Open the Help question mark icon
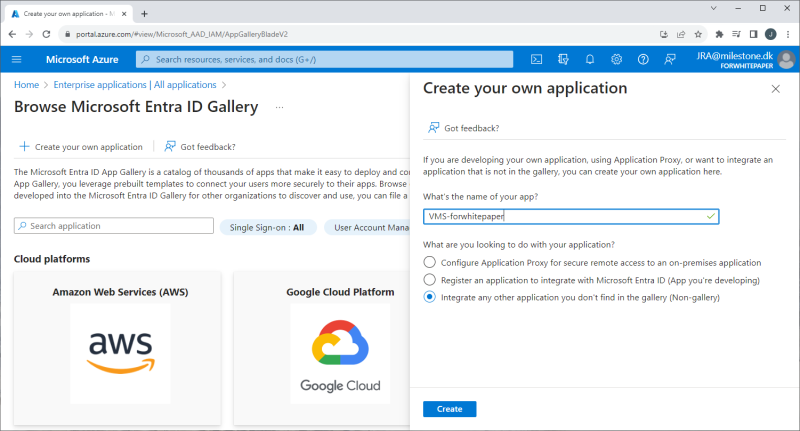This screenshot has width=800, height=431. (x=643, y=60)
